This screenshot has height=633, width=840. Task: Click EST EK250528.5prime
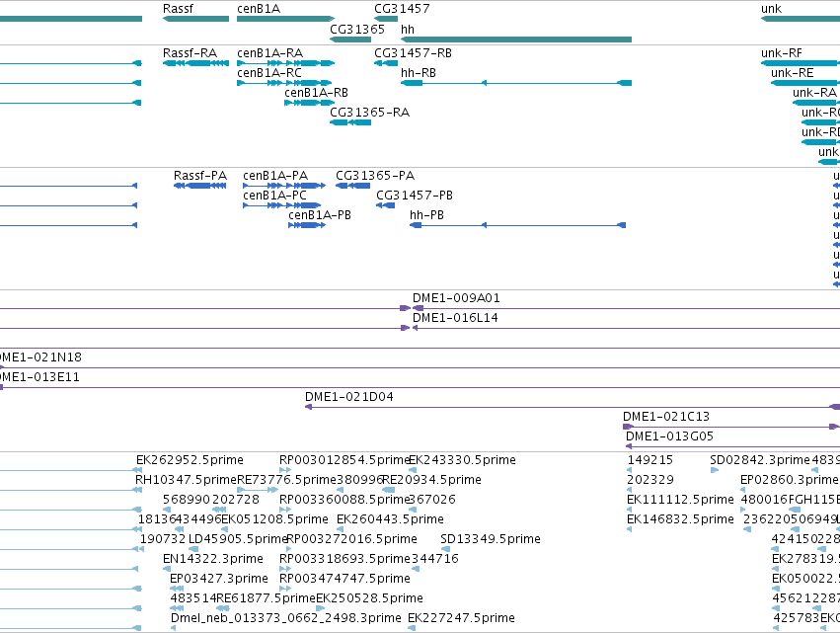[369, 598]
